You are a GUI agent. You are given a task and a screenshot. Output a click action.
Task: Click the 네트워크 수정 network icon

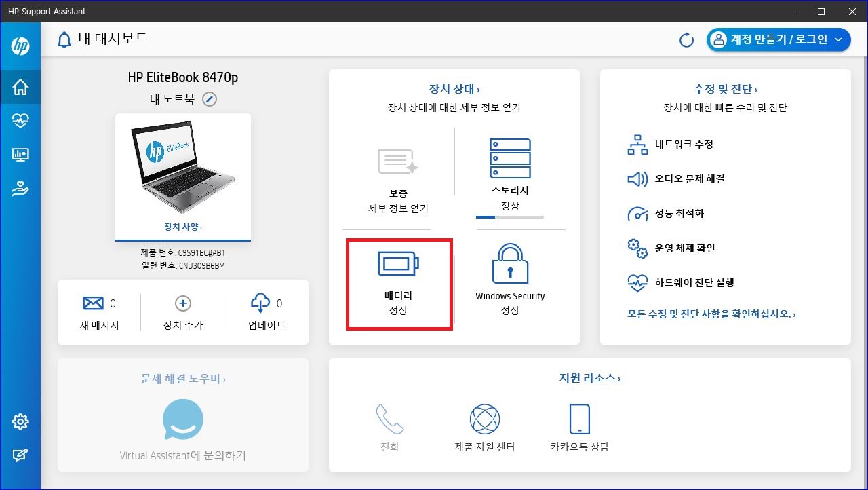(x=637, y=145)
